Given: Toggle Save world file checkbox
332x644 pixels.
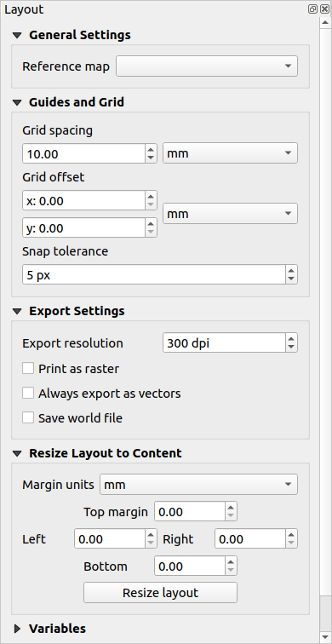Looking at the screenshot, I should tap(28, 417).
